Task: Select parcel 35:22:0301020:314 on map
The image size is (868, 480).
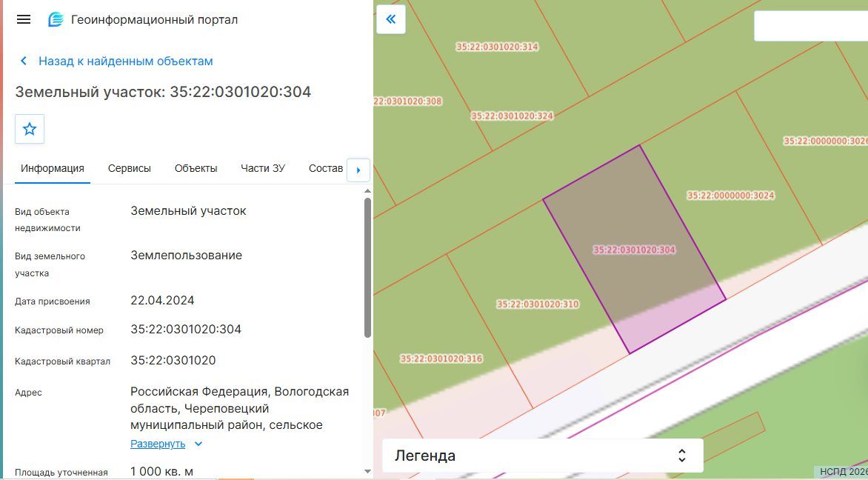Action: [x=497, y=47]
